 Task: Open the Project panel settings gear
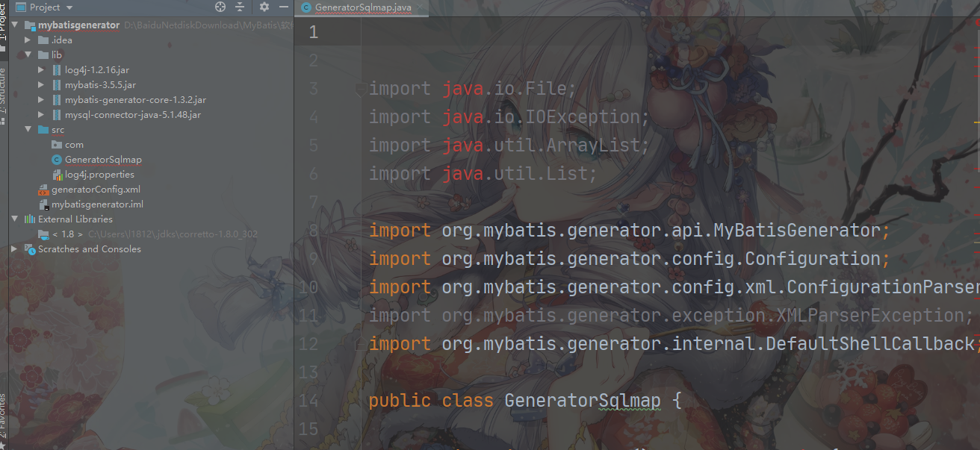[264, 7]
